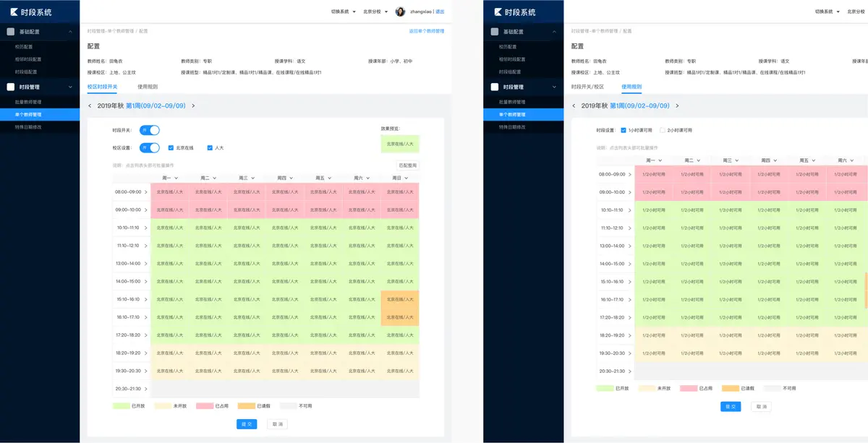Screen dimensions: 868x443
Task: Click the 退出 logout link
Action: pos(441,12)
